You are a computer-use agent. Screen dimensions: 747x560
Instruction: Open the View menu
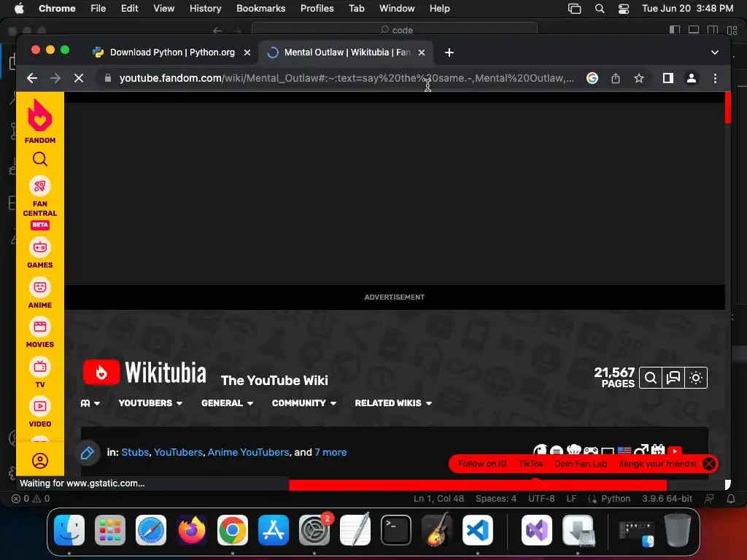(x=163, y=9)
